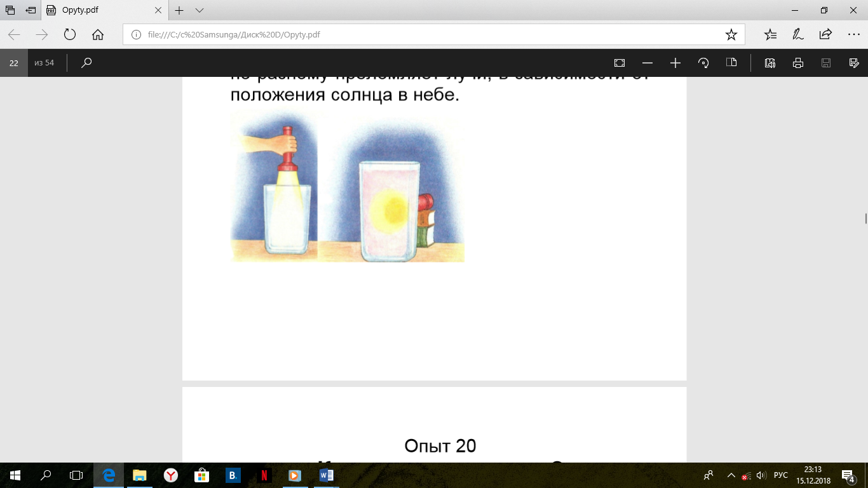The height and width of the screenshot is (488, 868).
Task: Start Read aloud for the PDF
Action: 770,63
